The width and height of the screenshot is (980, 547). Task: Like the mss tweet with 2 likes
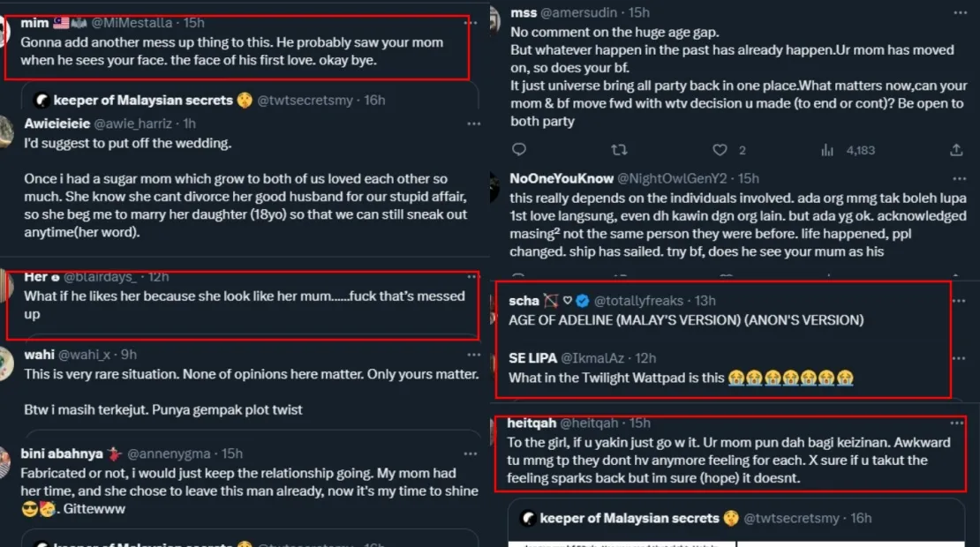pos(720,150)
